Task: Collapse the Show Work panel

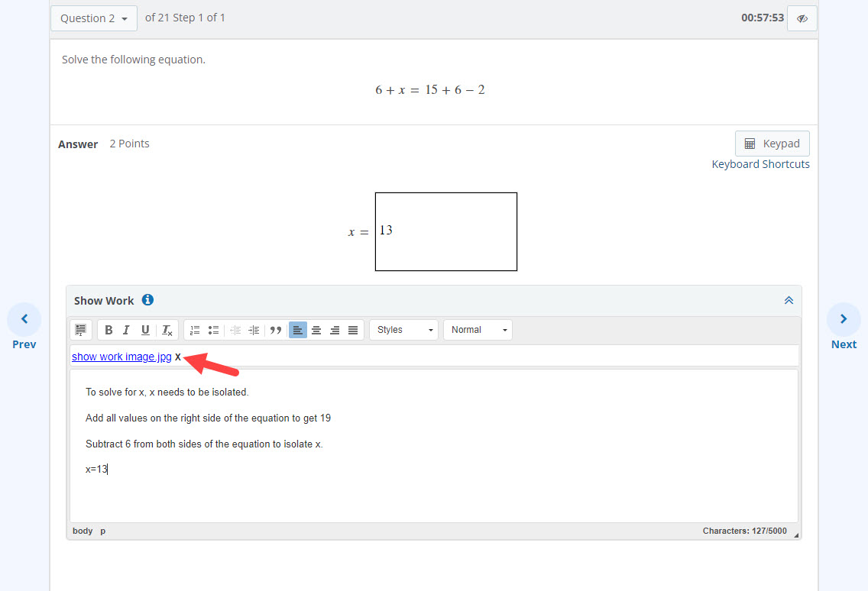Action: pos(789,301)
